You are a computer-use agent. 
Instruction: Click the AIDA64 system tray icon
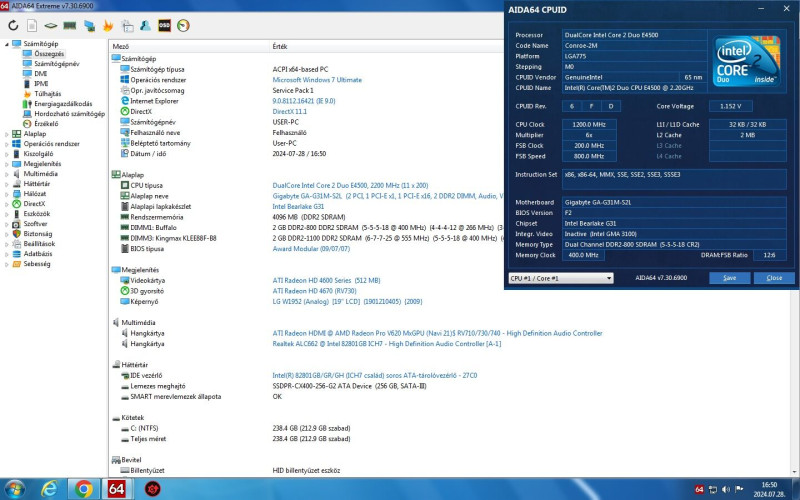pyautogui.click(x=699, y=489)
